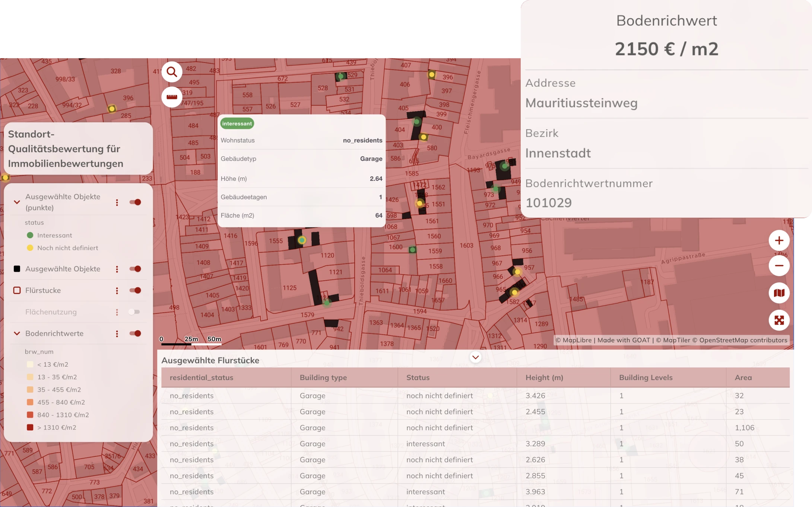Click the interessant status badge in popup
The width and height of the screenshot is (812, 507).
tap(237, 124)
